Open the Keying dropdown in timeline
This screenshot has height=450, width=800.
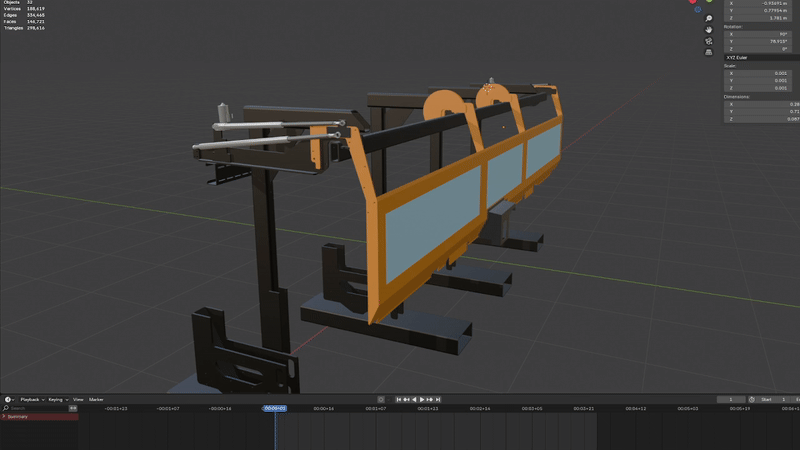58,399
